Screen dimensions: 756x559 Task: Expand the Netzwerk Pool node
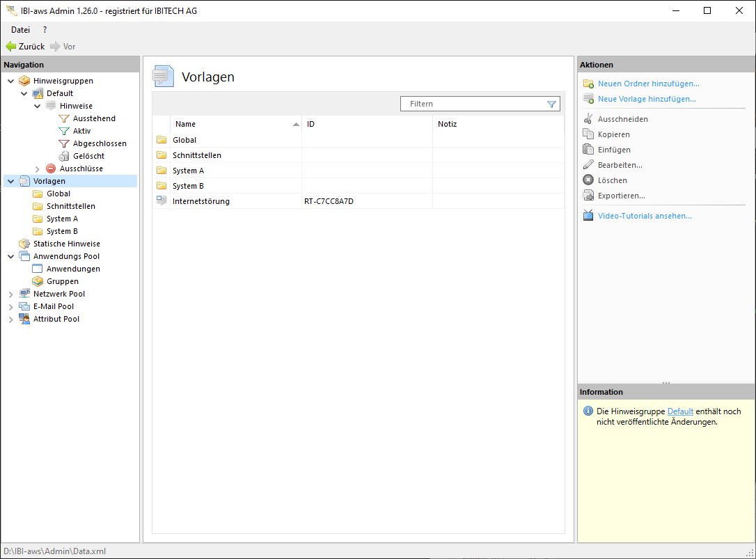pyautogui.click(x=11, y=294)
